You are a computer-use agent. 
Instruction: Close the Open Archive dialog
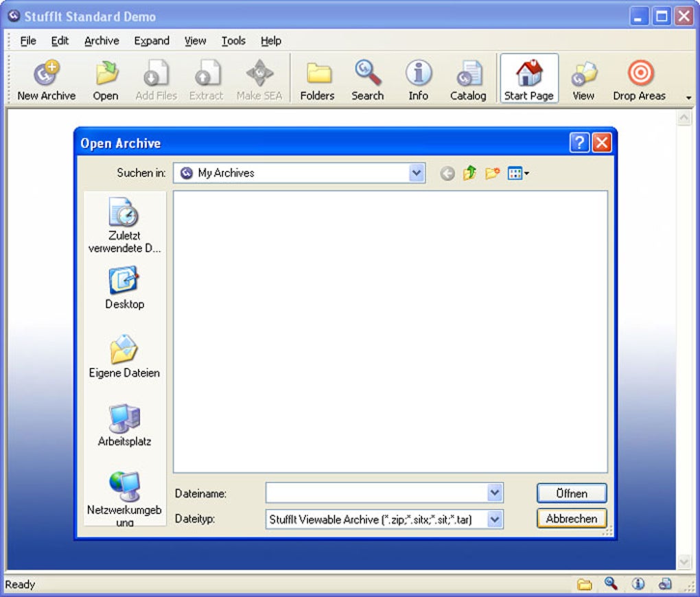[x=603, y=143]
